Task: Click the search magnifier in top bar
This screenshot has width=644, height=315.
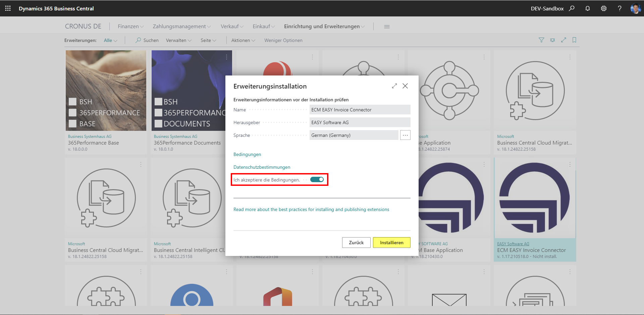Action: 572,8
